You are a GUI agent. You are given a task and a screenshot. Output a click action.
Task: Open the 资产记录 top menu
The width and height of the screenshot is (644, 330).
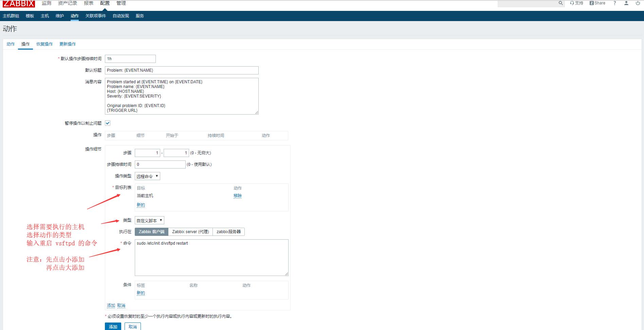tap(68, 3)
